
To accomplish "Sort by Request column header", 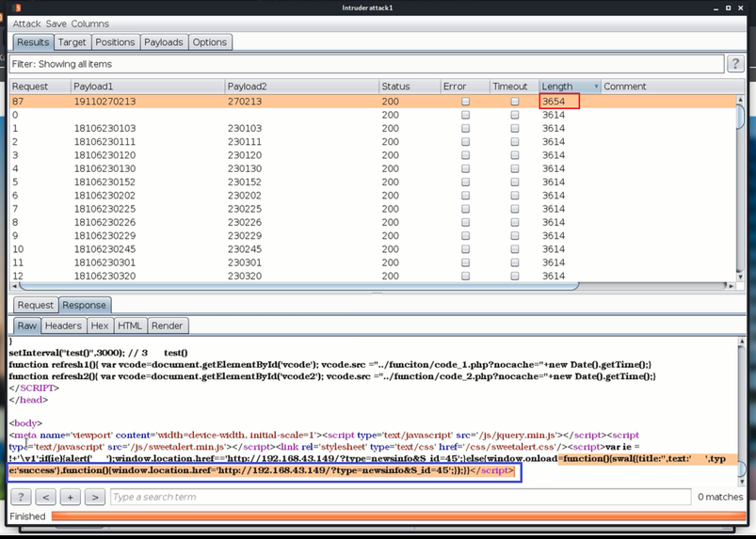I will 40,87.
